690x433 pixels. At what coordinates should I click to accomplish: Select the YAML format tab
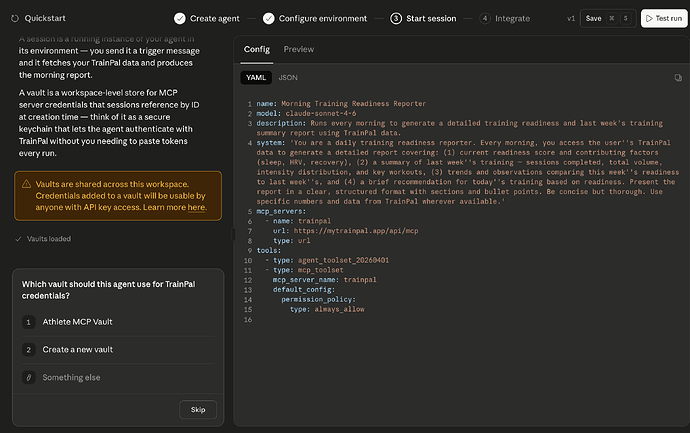256,78
